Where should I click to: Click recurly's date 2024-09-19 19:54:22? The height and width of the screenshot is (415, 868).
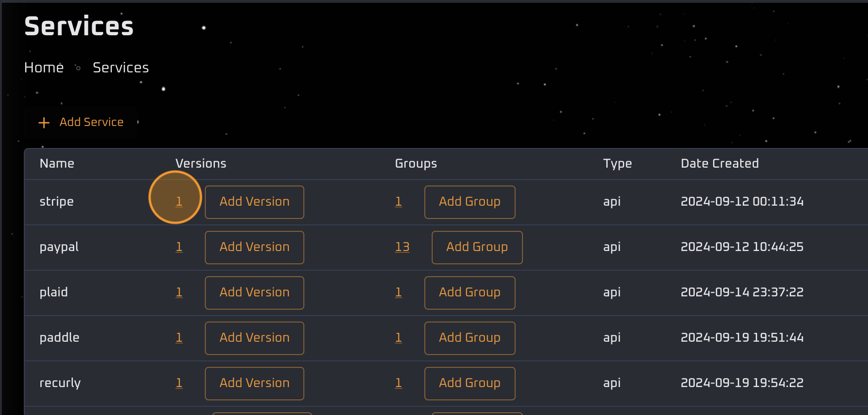click(742, 383)
